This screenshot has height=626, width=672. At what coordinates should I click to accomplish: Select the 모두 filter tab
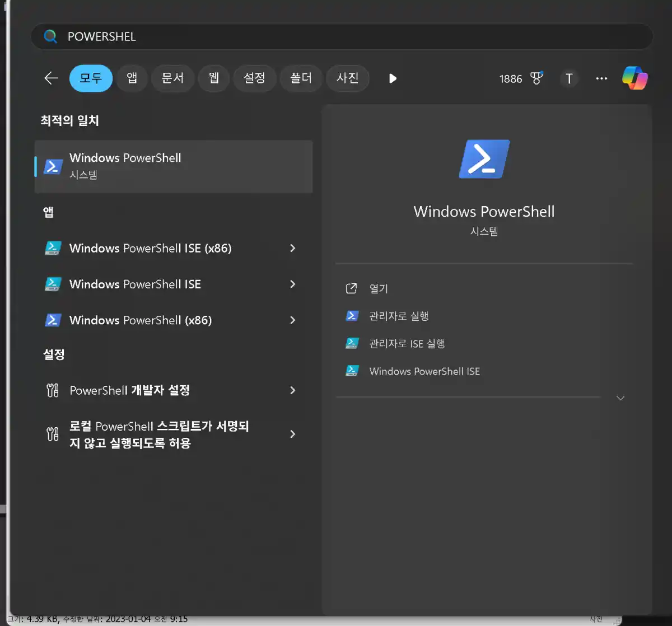91,78
